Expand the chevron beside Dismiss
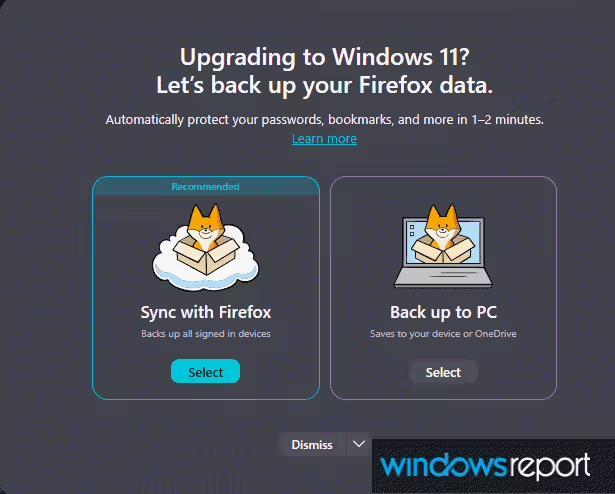This screenshot has height=494, width=615. tap(359, 444)
